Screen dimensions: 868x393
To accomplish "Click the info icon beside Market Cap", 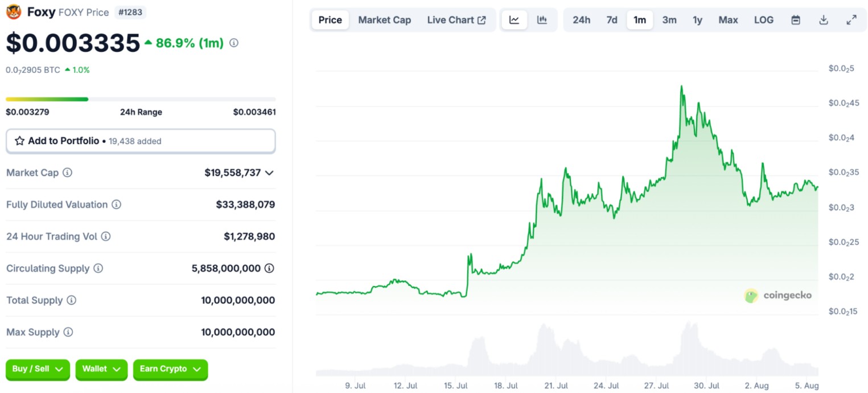I will [x=67, y=173].
